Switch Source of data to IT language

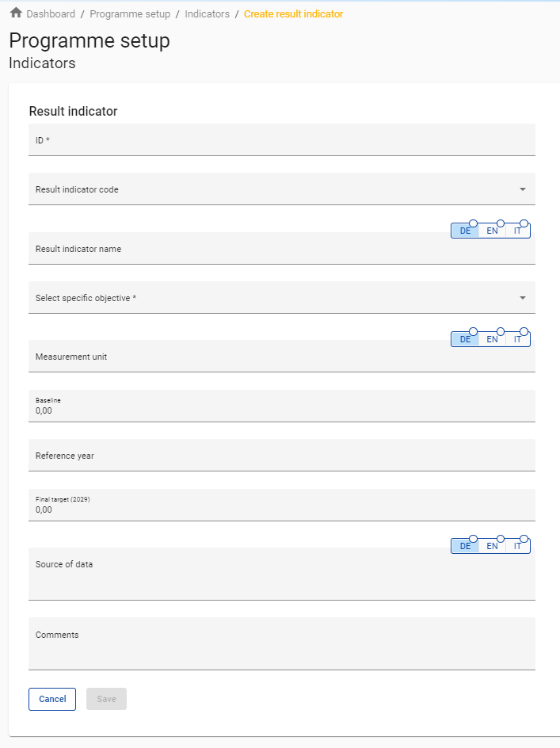(517, 546)
